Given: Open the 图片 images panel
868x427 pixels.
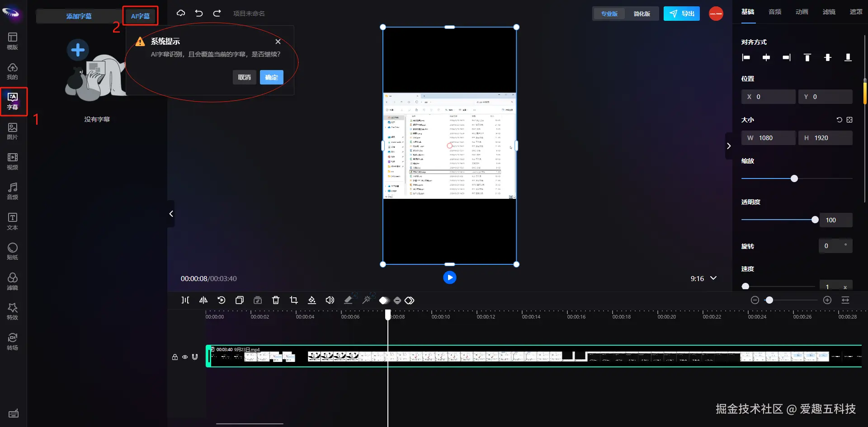Looking at the screenshot, I should pyautogui.click(x=13, y=131).
